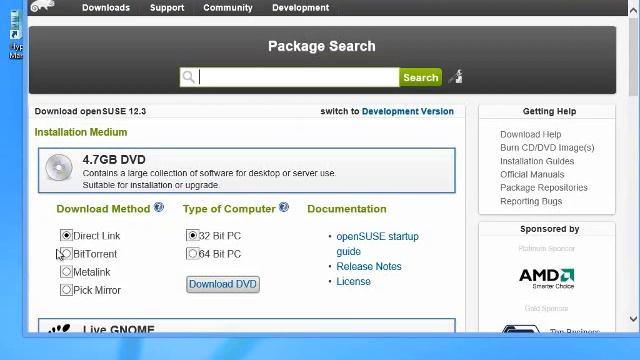The width and height of the screenshot is (640, 360).
Task: Click the Download openSUSE 12.3 text
Action: click(x=90, y=111)
